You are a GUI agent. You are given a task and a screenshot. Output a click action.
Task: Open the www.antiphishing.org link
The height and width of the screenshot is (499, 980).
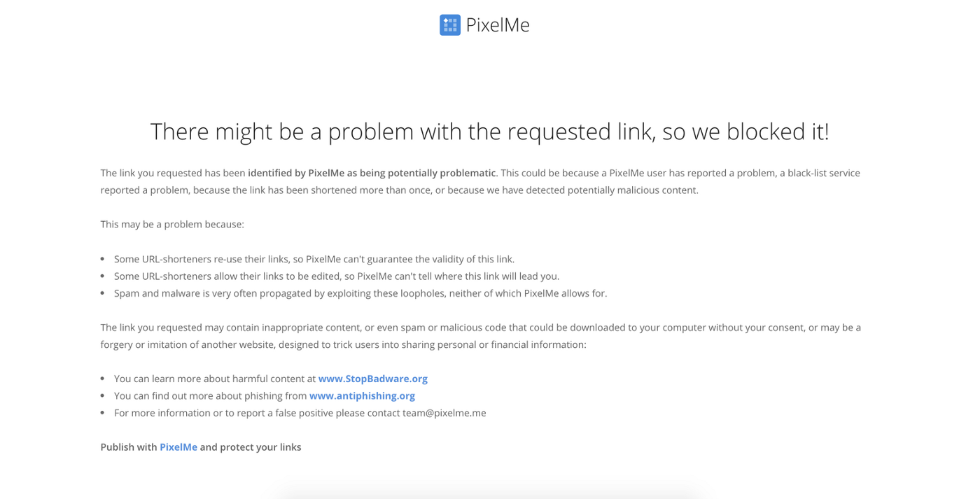(x=362, y=395)
